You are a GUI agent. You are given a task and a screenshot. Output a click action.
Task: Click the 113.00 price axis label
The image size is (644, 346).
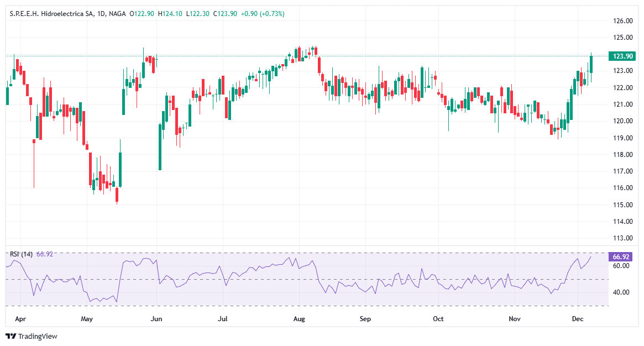[622, 238]
